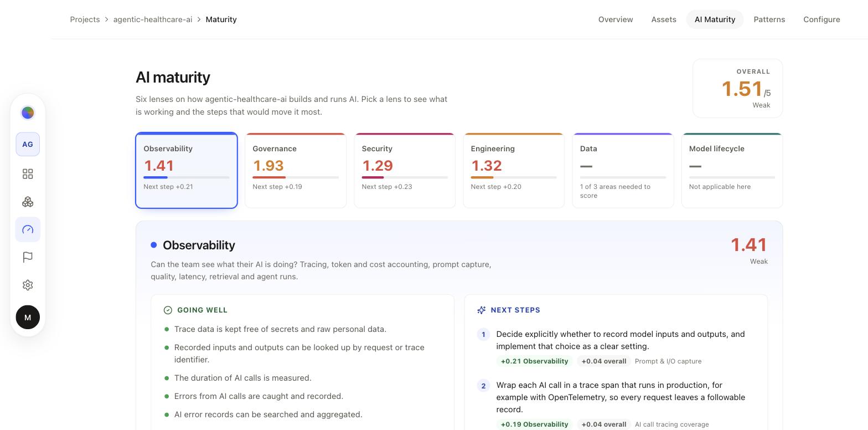Click the "AI maturity" page heading
The image size is (868, 430).
pos(173,78)
